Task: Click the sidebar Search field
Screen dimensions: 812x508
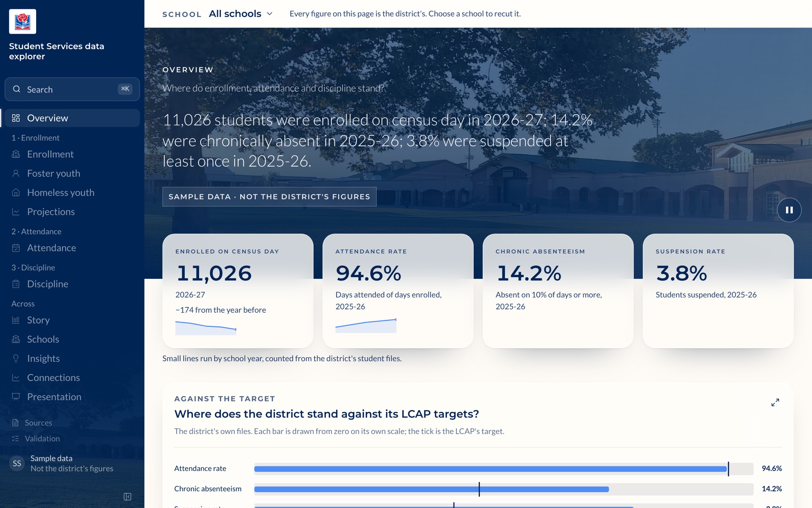Action: click(x=72, y=89)
